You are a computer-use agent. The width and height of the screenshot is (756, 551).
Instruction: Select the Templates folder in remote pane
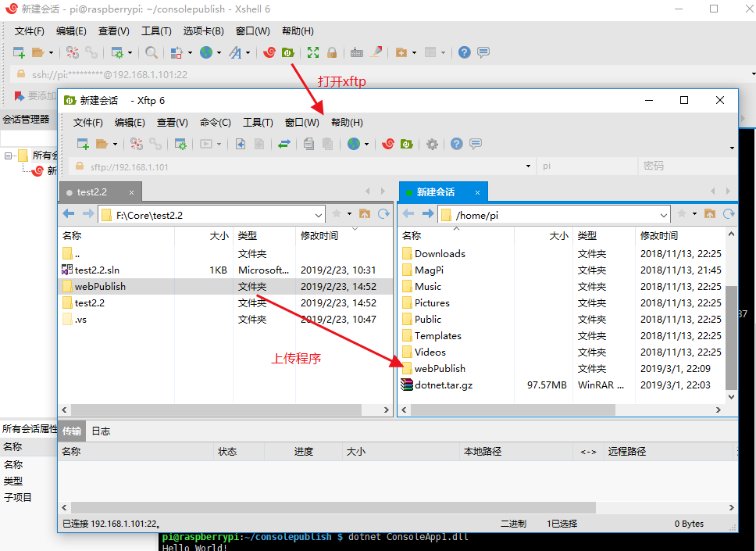pyautogui.click(x=562, y=336)
